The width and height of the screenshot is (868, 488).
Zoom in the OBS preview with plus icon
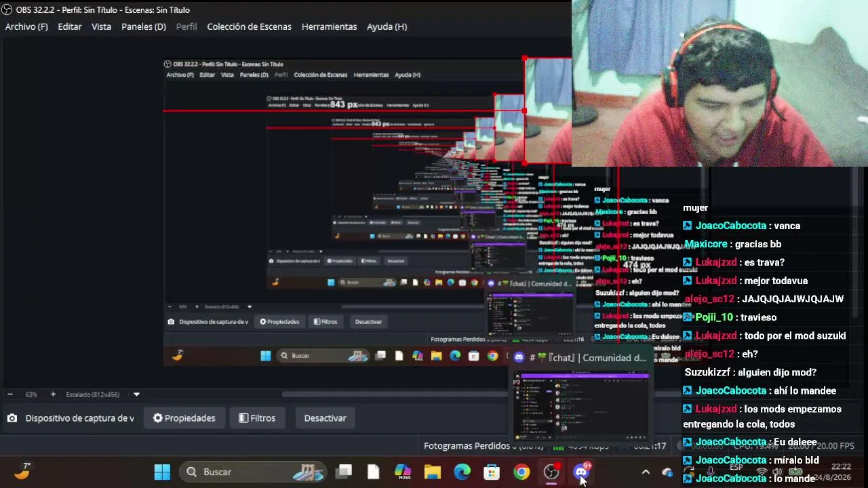pos(53,394)
